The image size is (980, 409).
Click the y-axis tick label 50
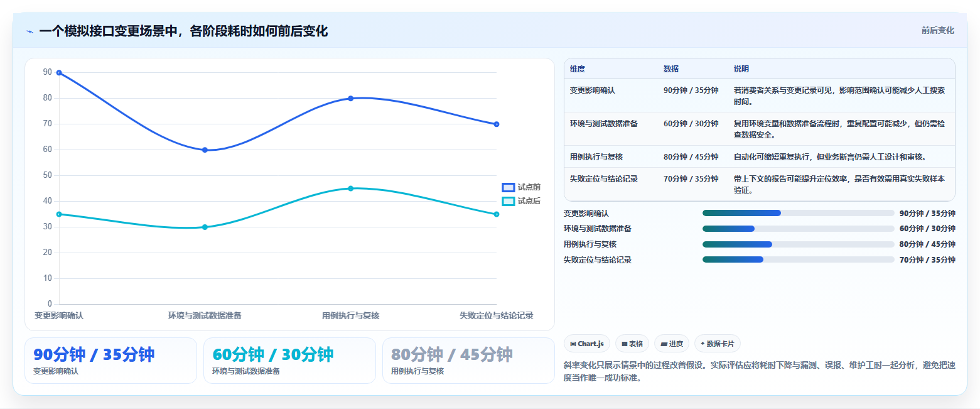pos(48,175)
